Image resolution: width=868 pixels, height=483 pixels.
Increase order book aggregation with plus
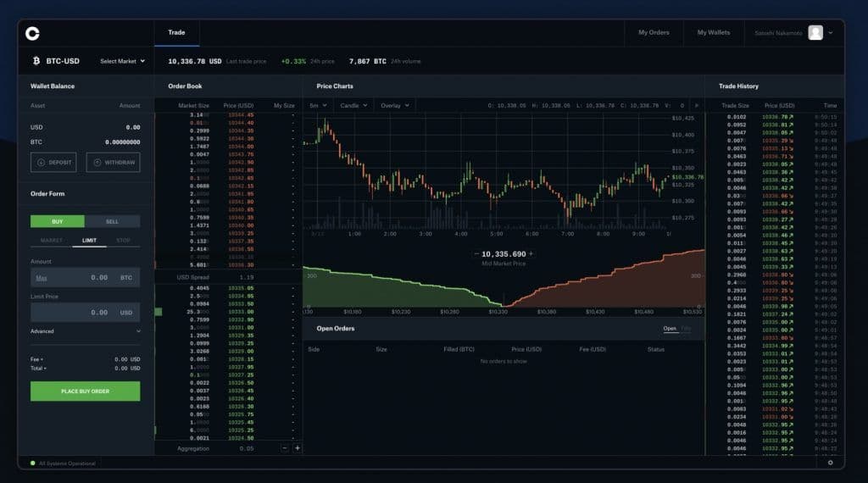coord(297,447)
